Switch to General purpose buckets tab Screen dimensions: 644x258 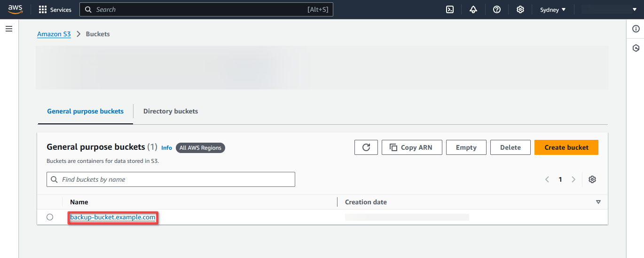coord(86,112)
